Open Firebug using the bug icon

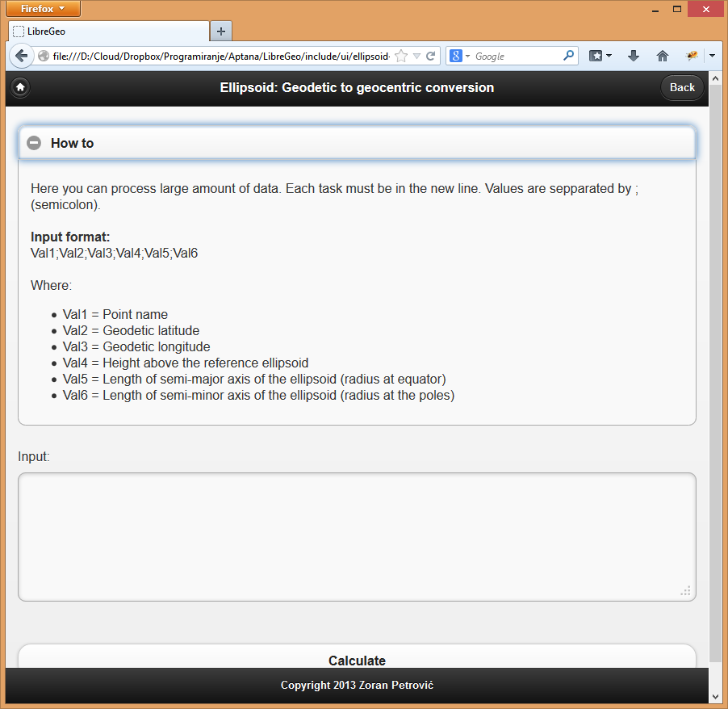click(692, 56)
